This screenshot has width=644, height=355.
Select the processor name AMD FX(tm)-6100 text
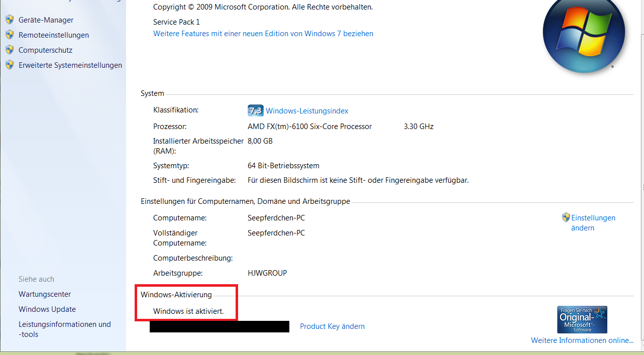point(310,127)
